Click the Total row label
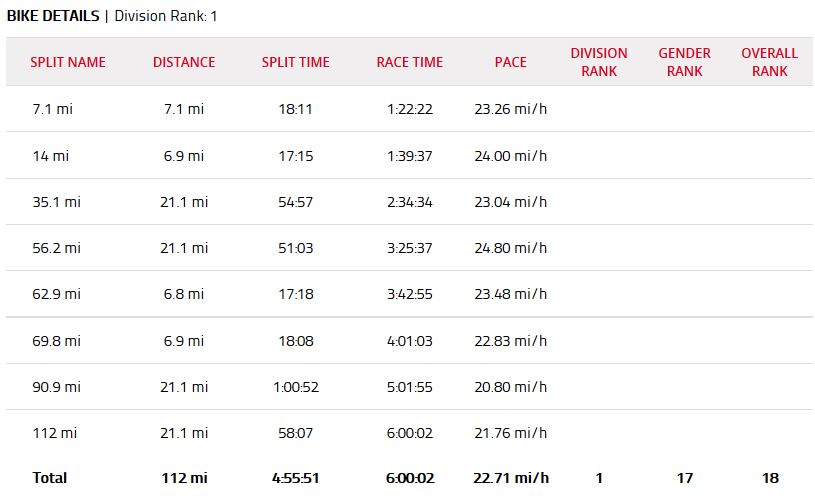Screen dimensions: 815x500 pyautogui.click(x=50, y=478)
